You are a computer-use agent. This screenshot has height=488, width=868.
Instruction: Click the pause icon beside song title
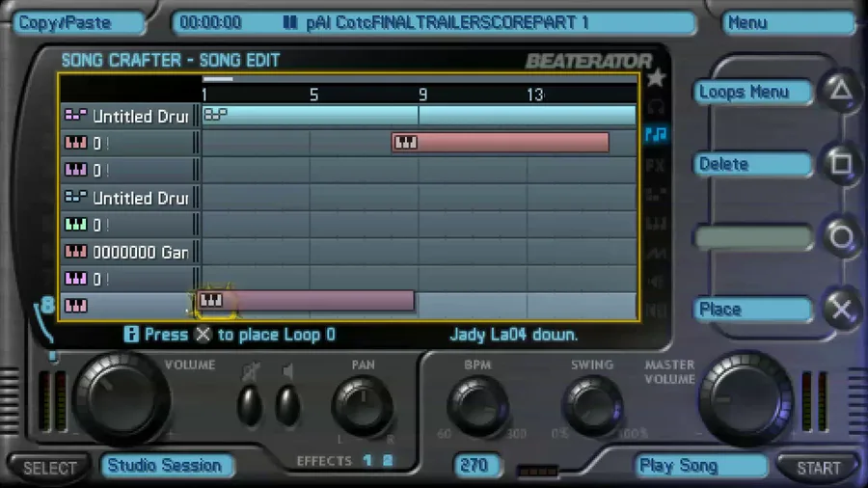(x=290, y=23)
